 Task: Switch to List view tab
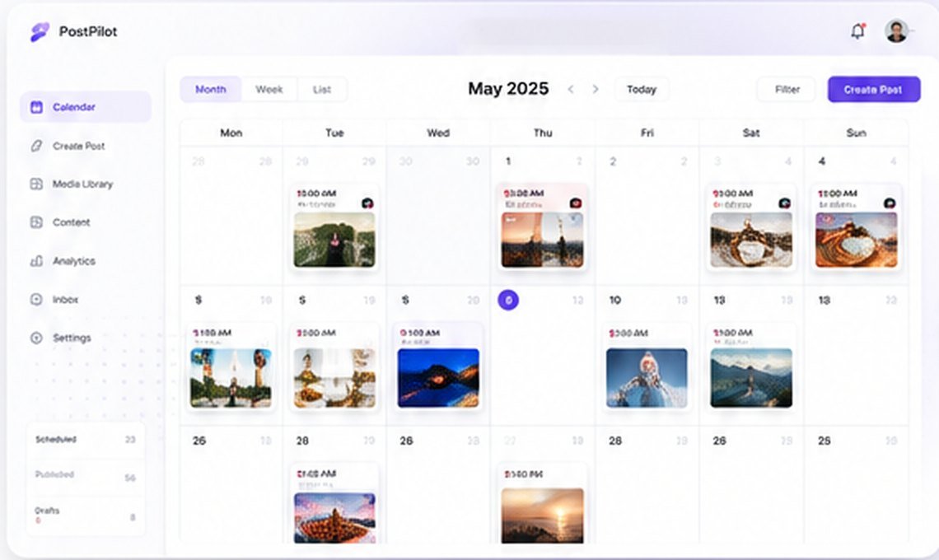[x=321, y=89]
